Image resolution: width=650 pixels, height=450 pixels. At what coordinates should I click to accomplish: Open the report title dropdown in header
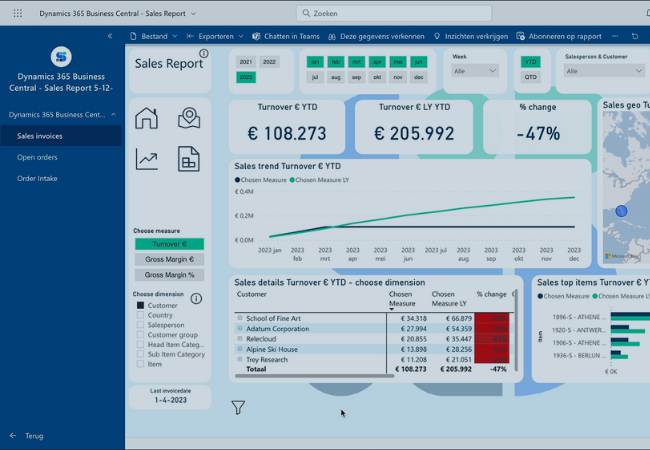coord(193,14)
